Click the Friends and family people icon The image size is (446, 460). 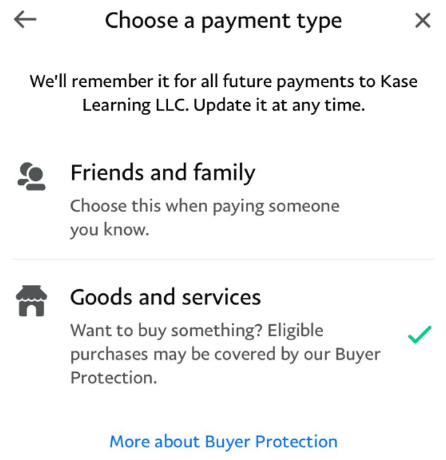31,176
